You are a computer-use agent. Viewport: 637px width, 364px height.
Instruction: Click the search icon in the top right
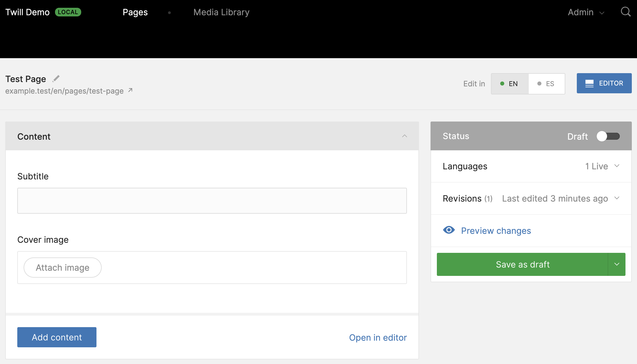pos(625,12)
